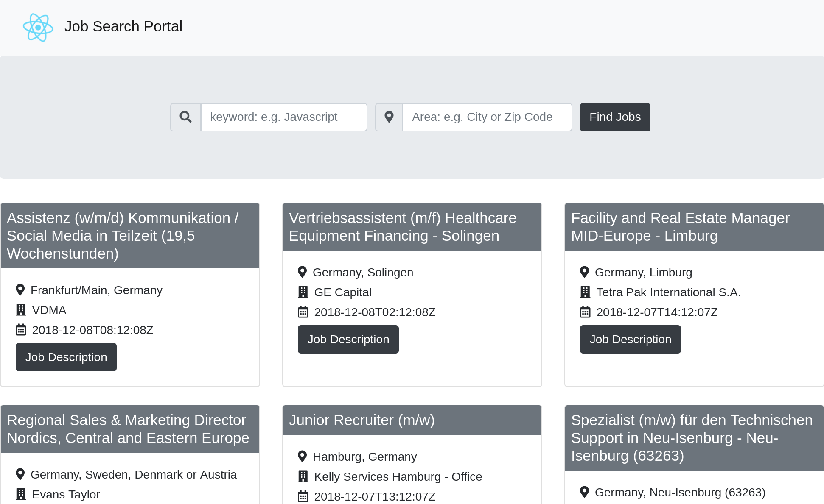Click the Job Search Portal title link
The height and width of the screenshot is (504, 824).
tap(123, 26)
